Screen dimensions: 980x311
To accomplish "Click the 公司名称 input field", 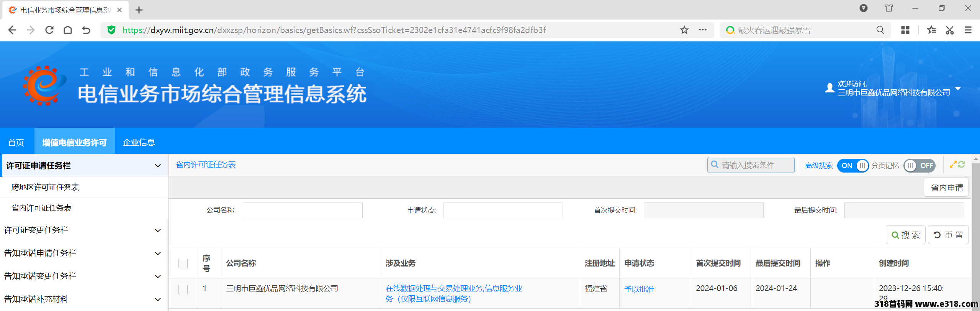I will pos(303,210).
